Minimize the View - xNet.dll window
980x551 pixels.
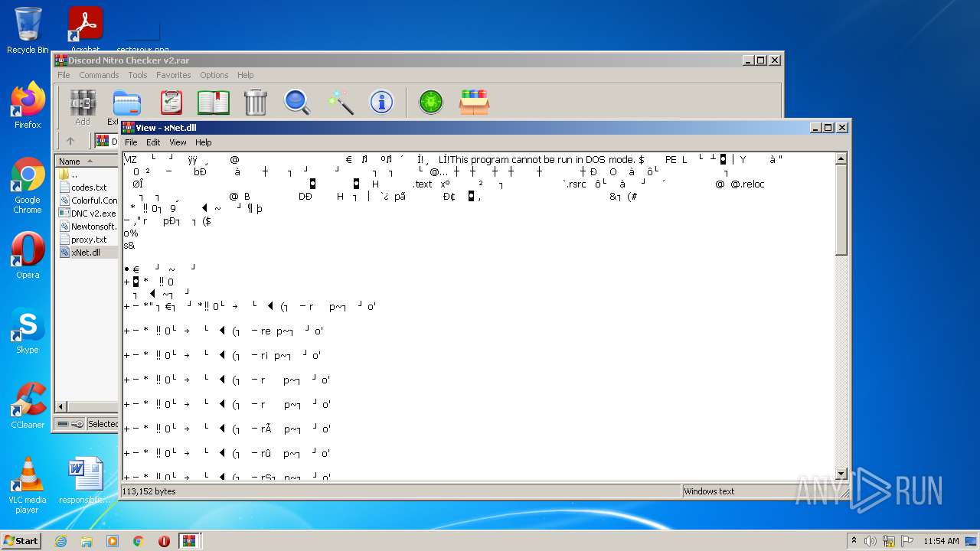click(816, 128)
